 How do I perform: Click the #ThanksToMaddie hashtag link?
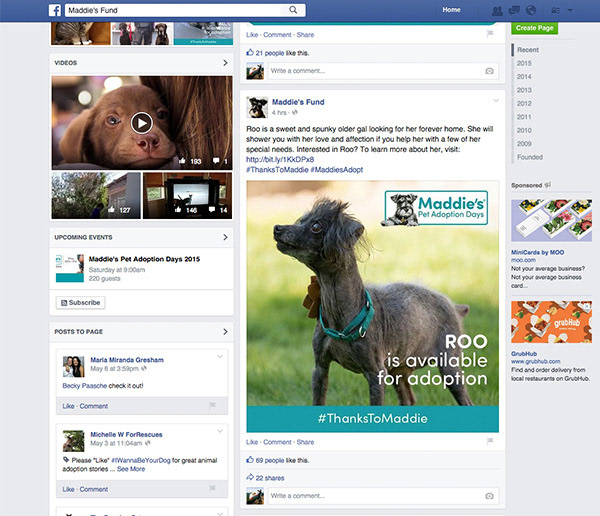(277, 170)
